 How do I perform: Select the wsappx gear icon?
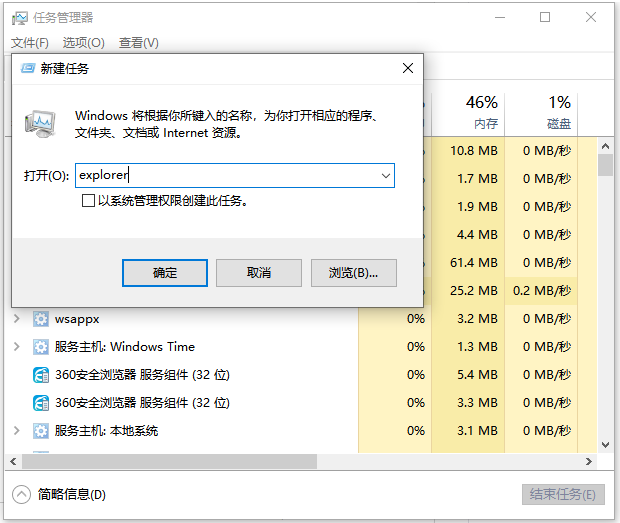point(41,319)
